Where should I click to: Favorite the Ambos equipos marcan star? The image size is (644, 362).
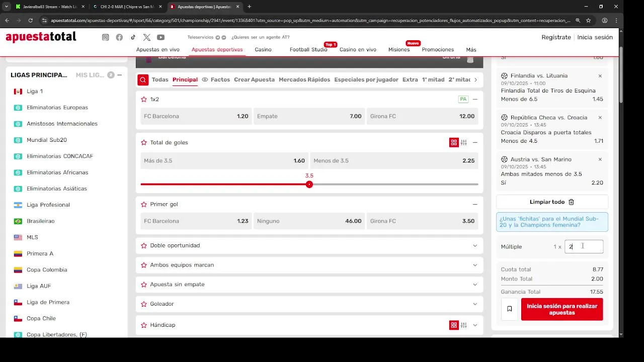144,265
